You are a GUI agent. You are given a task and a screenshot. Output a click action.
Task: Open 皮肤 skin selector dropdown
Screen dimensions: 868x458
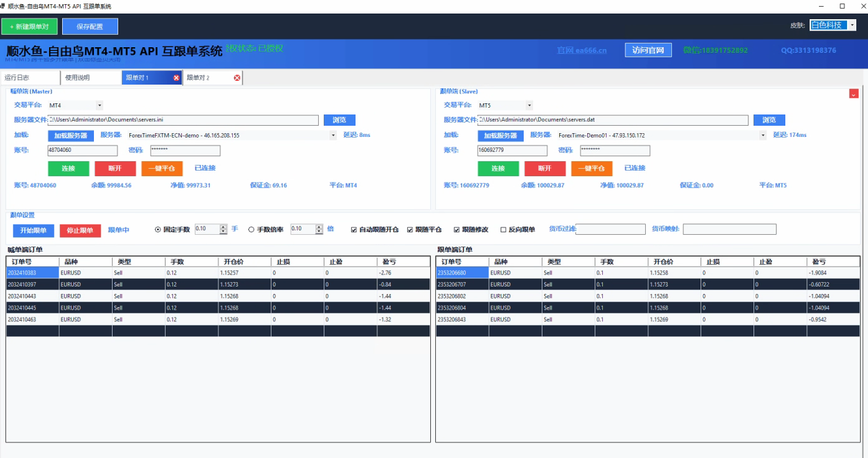click(x=853, y=25)
